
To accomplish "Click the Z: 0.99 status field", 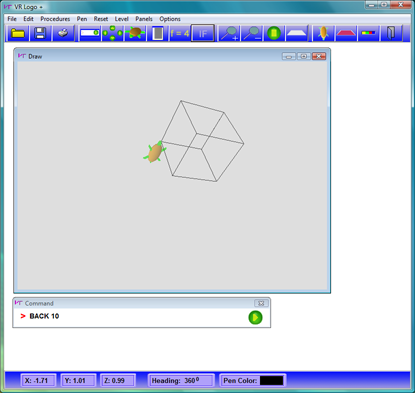I will [x=118, y=380].
